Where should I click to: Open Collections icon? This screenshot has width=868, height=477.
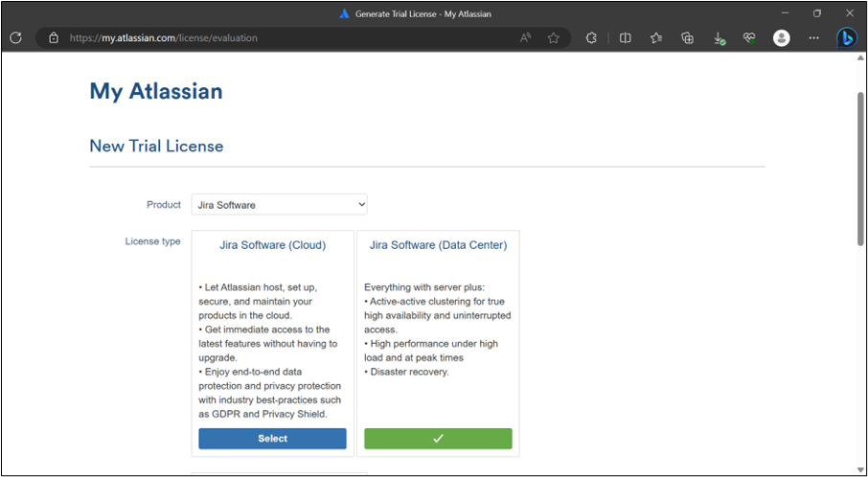[688, 37]
